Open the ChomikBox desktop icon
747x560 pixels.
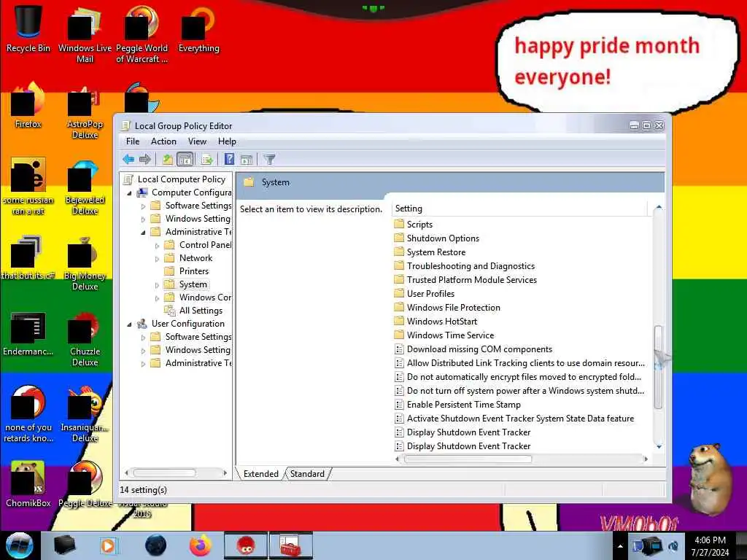(28, 484)
